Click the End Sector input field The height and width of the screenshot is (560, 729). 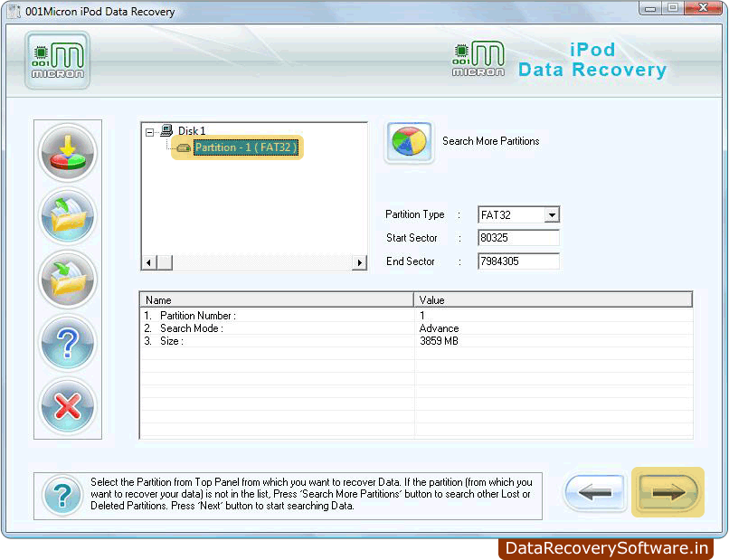[518, 261]
